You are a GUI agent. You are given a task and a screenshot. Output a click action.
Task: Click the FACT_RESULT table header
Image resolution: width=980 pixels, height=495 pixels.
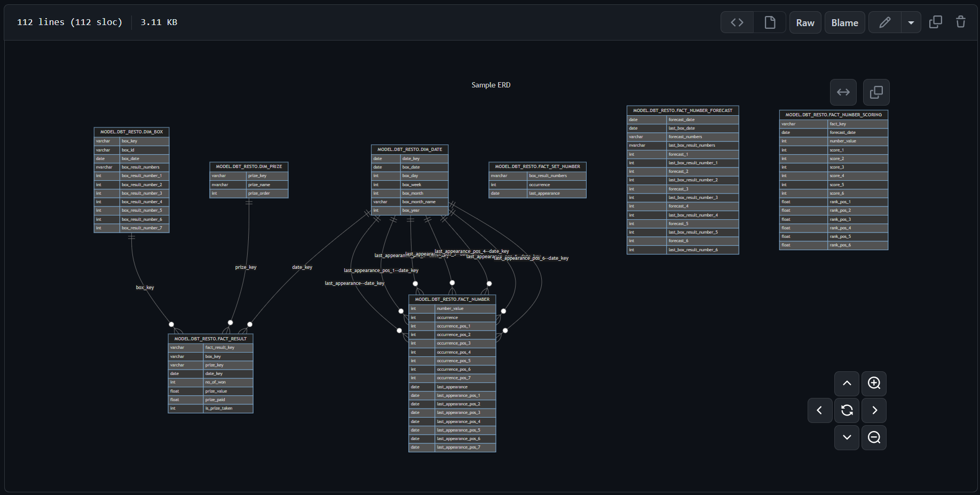point(210,339)
